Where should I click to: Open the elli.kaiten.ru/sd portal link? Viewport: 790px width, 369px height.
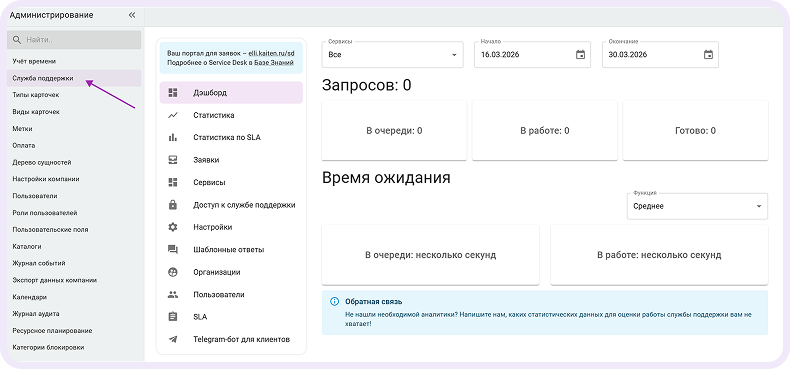[271, 52]
